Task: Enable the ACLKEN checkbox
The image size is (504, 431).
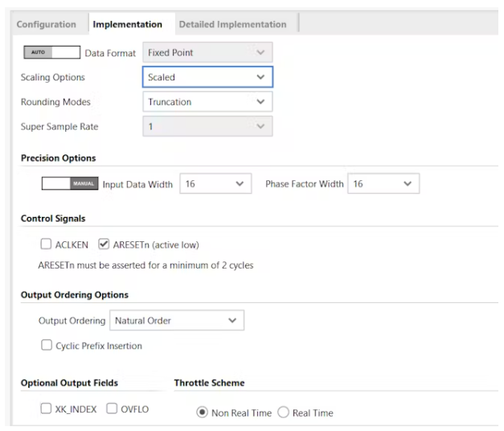Action: [47, 244]
